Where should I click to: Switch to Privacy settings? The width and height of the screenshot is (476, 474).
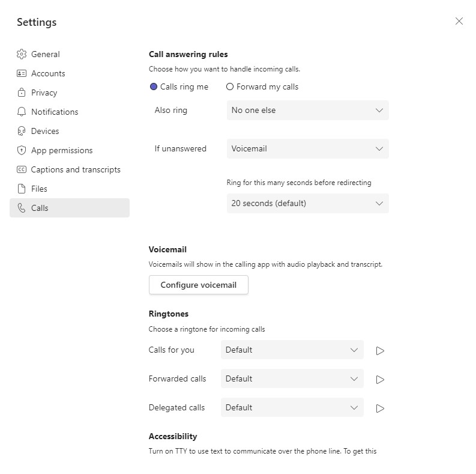click(70, 93)
